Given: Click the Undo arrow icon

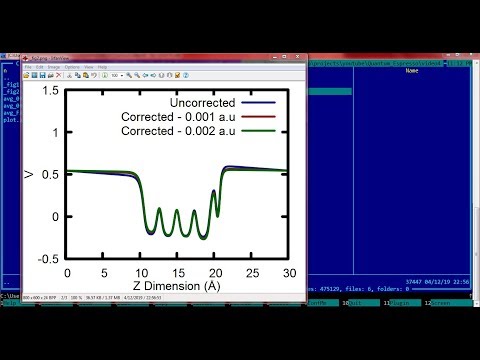Looking at the screenshot, I should pos(94,76).
